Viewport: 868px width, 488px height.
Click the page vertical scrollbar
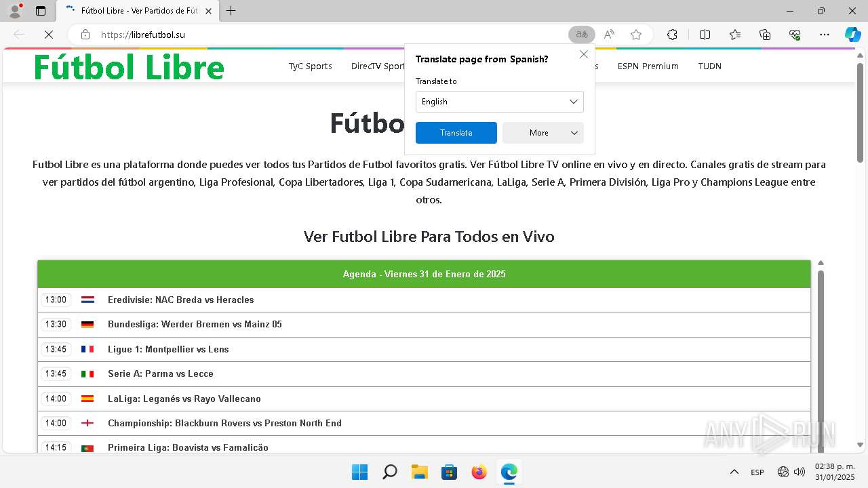tap(861, 112)
